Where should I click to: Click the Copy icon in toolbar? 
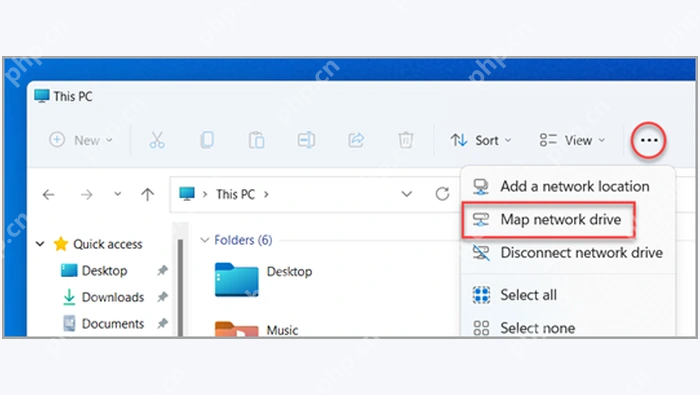pyautogui.click(x=207, y=140)
